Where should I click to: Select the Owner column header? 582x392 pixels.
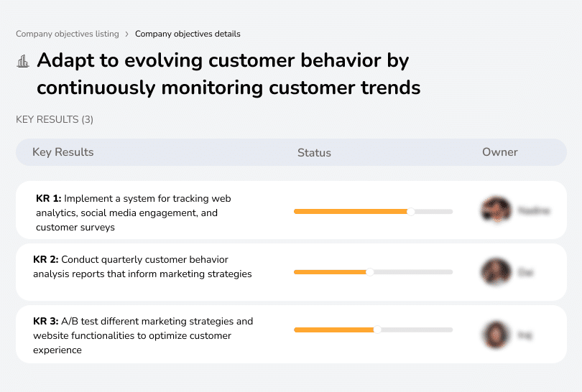tap(500, 152)
